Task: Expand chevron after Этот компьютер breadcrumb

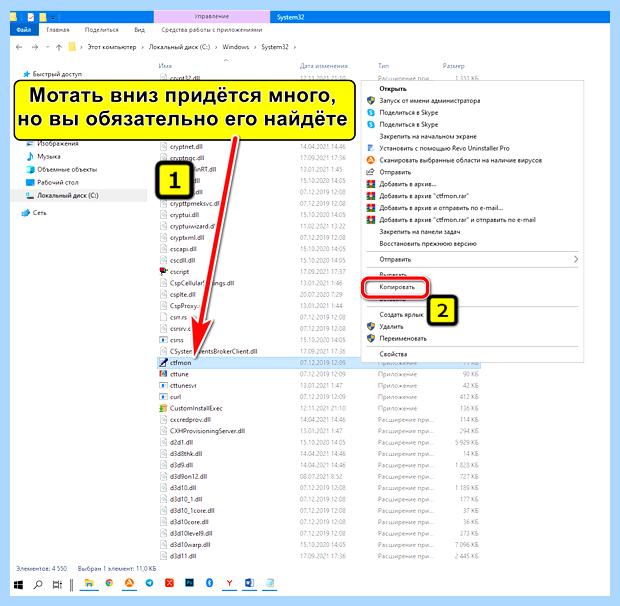Action: click(x=142, y=47)
